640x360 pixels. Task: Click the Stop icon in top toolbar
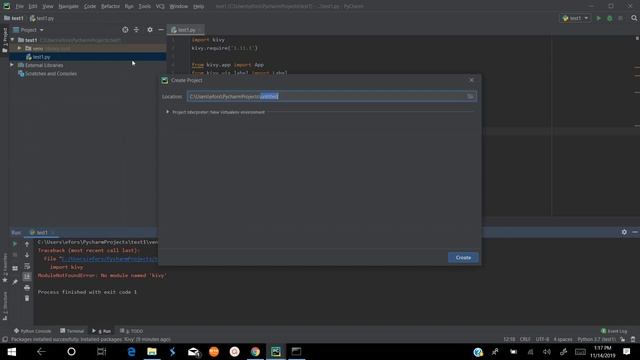coord(620,18)
